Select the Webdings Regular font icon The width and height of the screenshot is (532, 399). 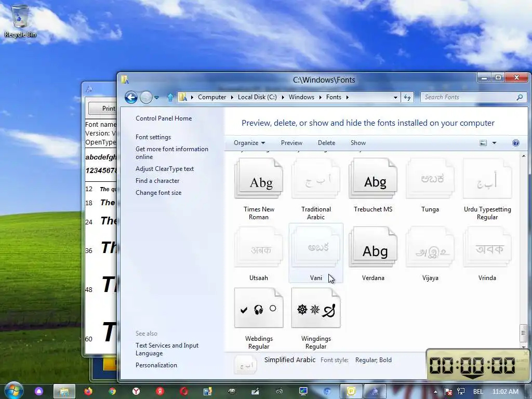point(259,308)
